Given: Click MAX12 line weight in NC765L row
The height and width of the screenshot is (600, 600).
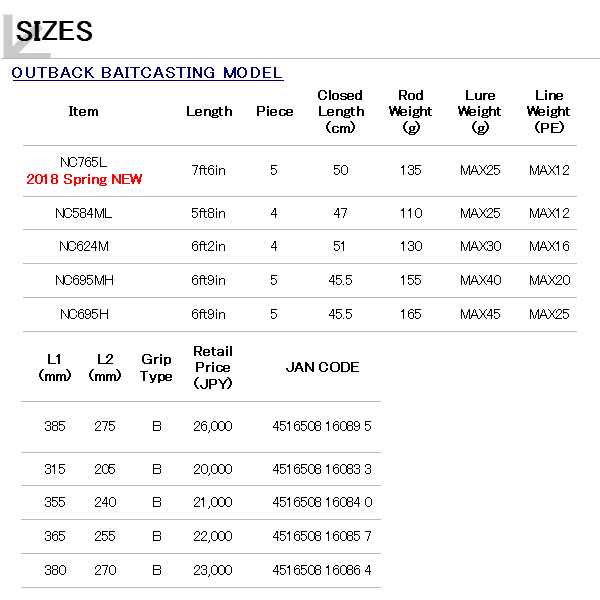Looking at the screenshot, I should tap(549, 170).
